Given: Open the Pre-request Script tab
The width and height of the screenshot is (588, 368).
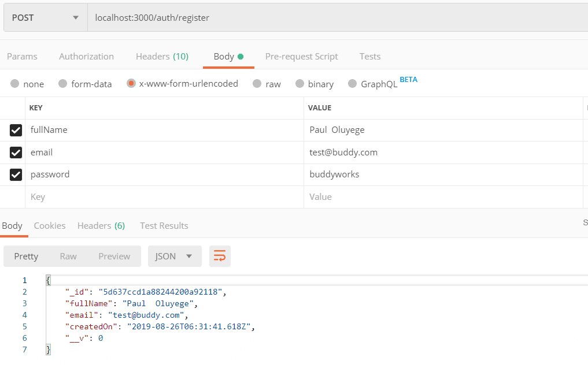Looking at the screenshot, I should click(301, 56).
